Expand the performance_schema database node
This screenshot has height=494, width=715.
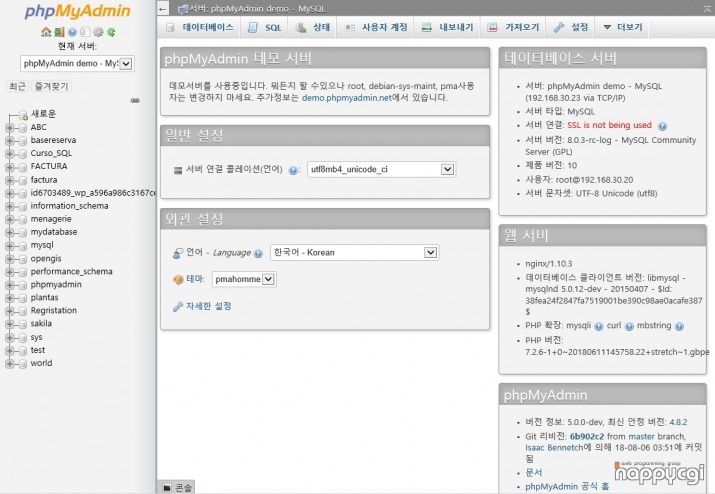point(10,272)
